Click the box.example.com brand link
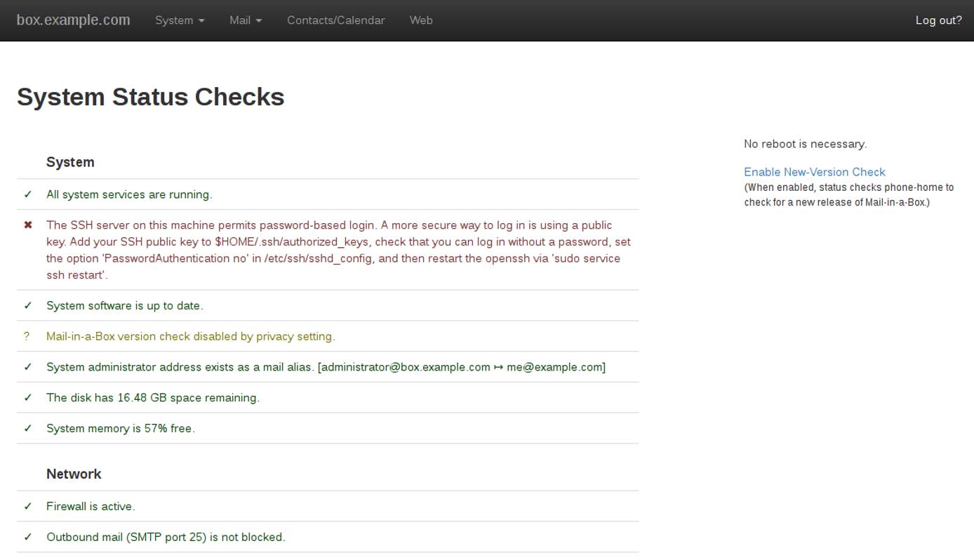This screenshot has width=974, height=560. click(x=73, y=20)
